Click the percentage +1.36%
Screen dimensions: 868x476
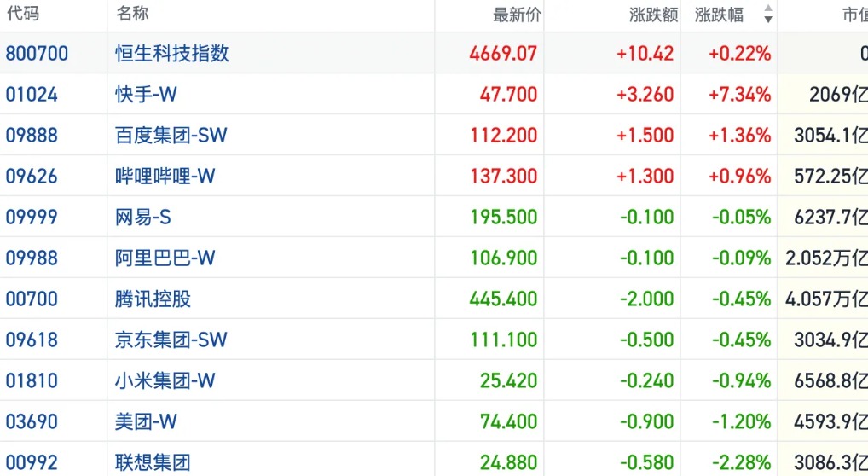[x=739, y=136]
